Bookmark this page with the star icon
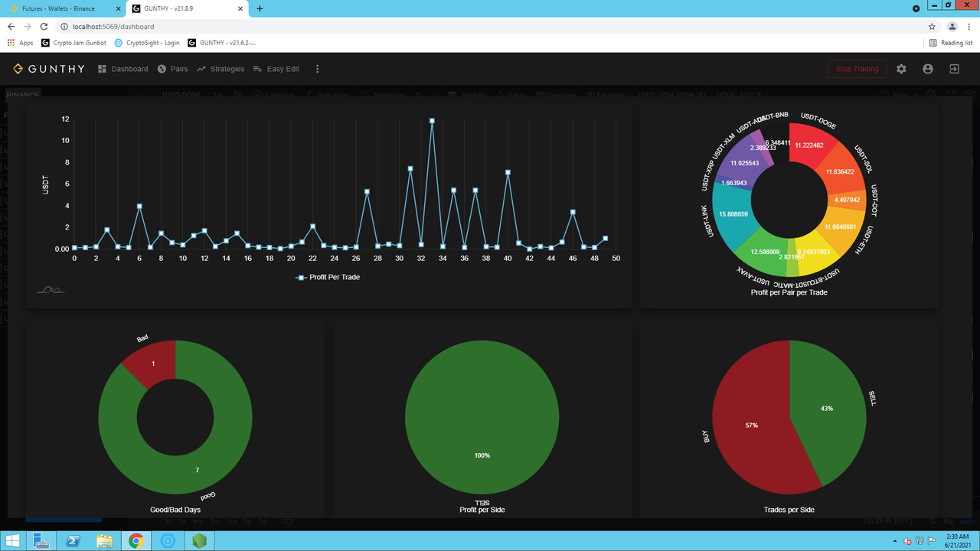This screenshot has width=980, height=551. coord(932,26)
